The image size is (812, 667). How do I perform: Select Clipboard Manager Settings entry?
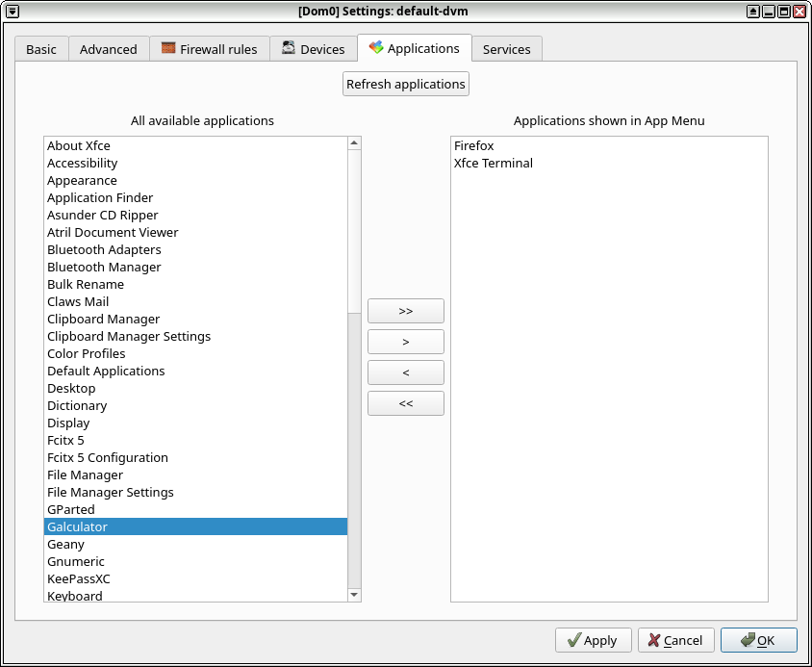(x=195, y=336)
